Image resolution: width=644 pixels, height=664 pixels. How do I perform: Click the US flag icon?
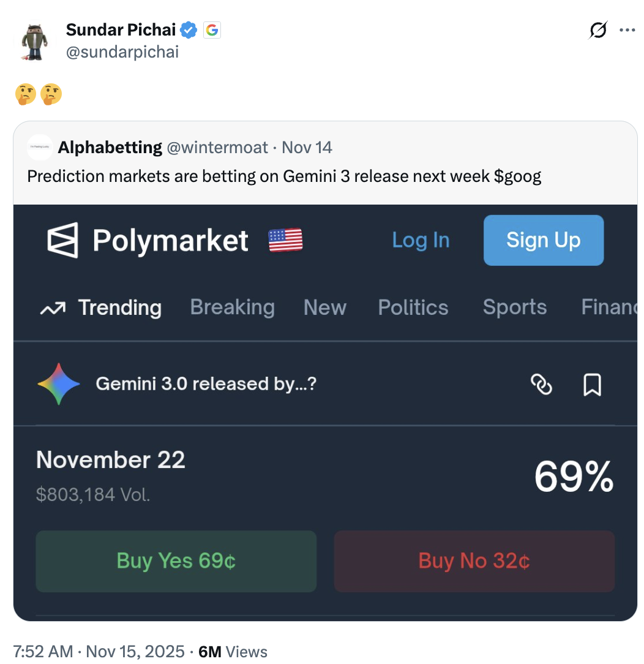[285, 240]
